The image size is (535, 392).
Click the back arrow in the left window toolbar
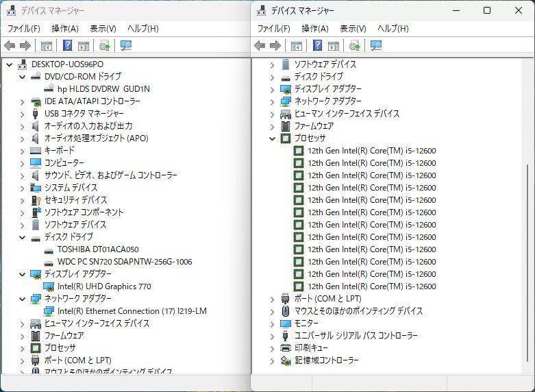click(10, 46)
